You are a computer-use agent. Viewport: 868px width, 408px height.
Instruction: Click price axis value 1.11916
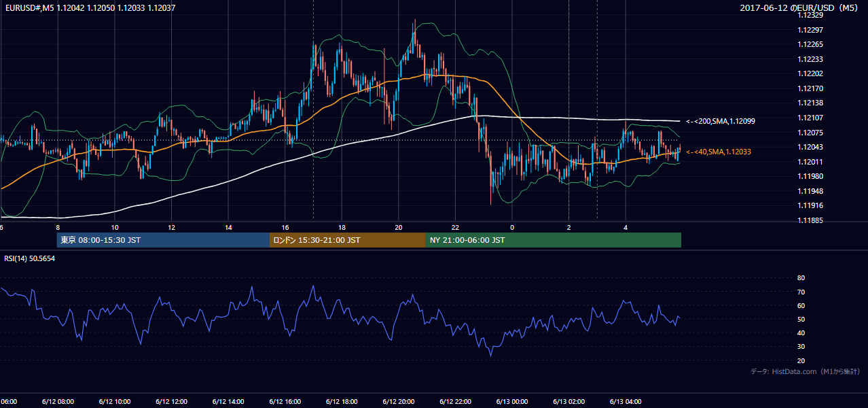(x=810, y=205)
